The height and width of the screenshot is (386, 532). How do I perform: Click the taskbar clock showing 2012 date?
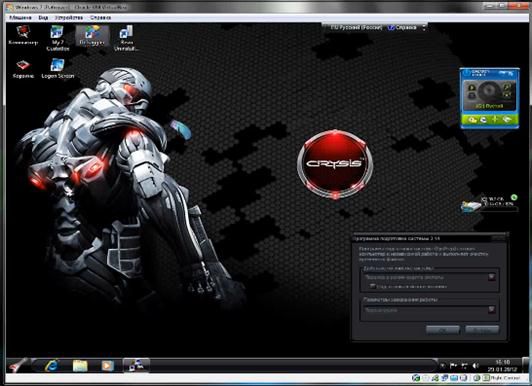503,365
